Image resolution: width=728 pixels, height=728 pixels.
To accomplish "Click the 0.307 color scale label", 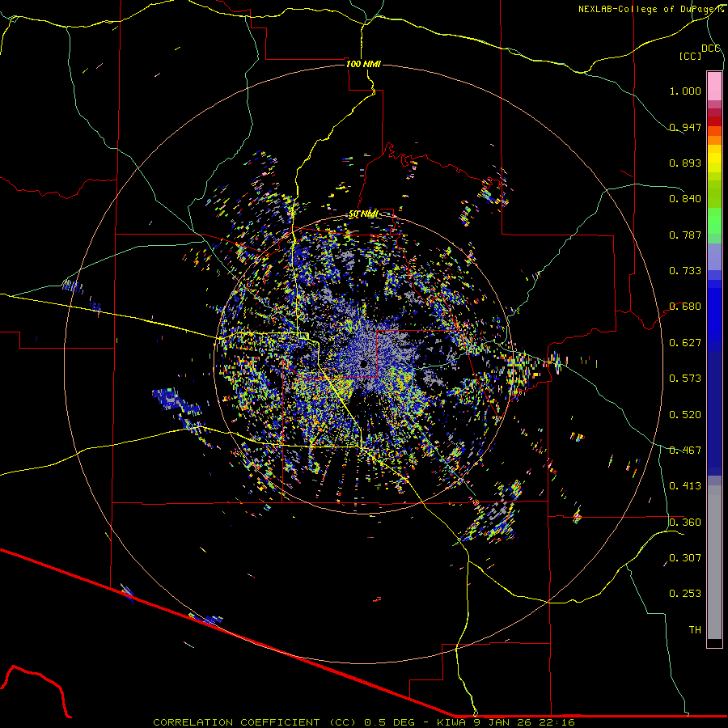I will (x=685, y=558).
